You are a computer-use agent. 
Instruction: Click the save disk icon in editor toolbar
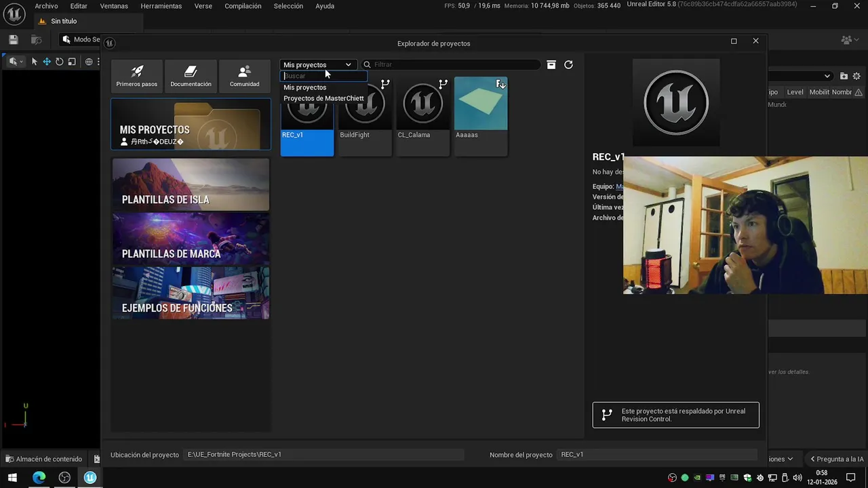tap(13, 40)
